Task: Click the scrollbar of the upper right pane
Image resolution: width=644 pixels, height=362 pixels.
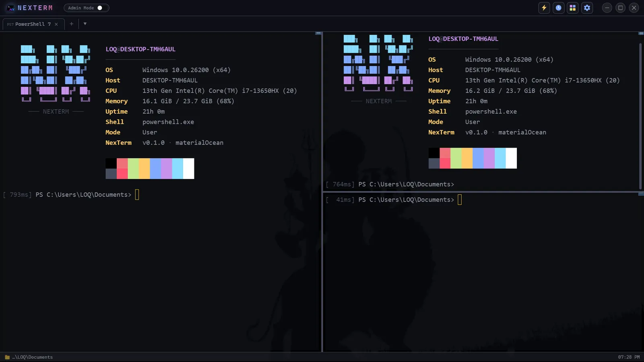Action: 640,116
